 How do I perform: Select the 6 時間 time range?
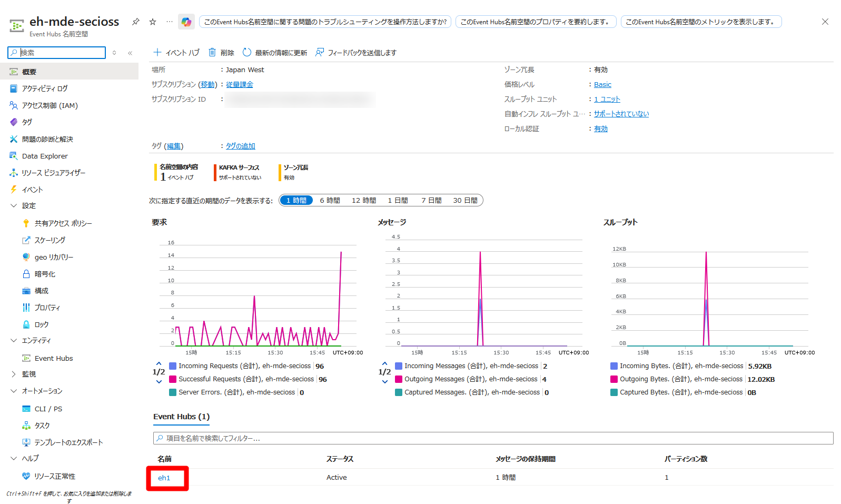click(330, 200)
